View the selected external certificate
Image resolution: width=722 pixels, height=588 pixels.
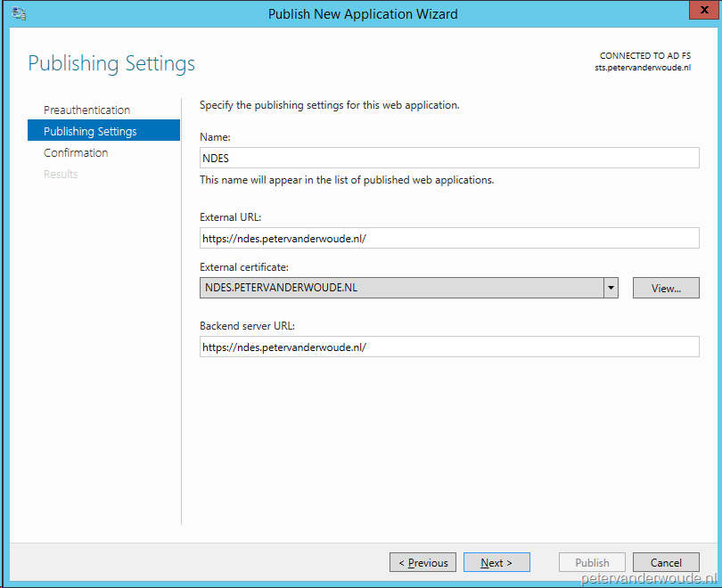point(666,287)
